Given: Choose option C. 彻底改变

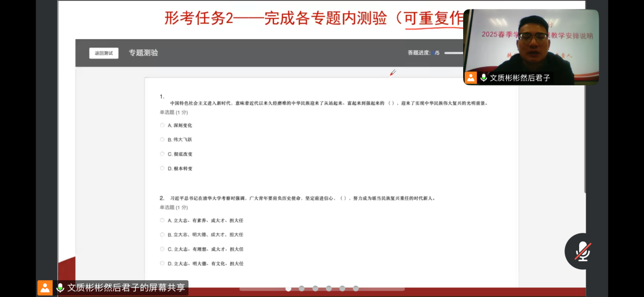Looking at the screenshot, I should [x=162, y=154].
